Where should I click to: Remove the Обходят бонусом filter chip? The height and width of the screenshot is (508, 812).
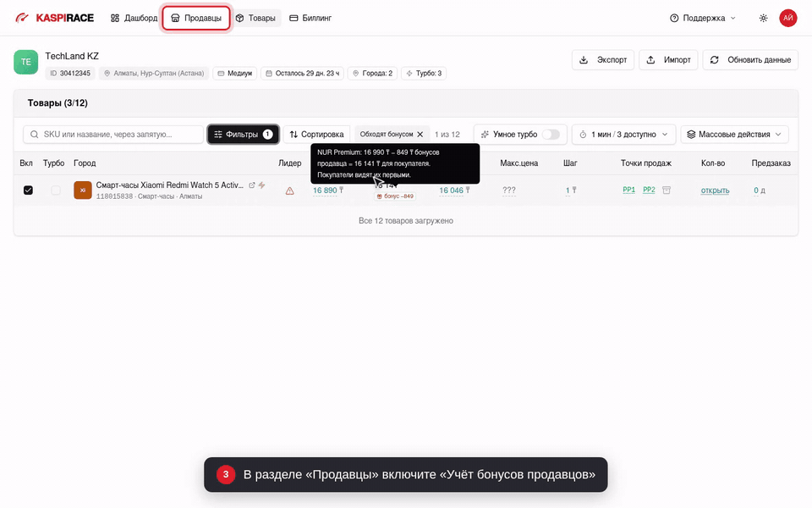pos(420,135)
